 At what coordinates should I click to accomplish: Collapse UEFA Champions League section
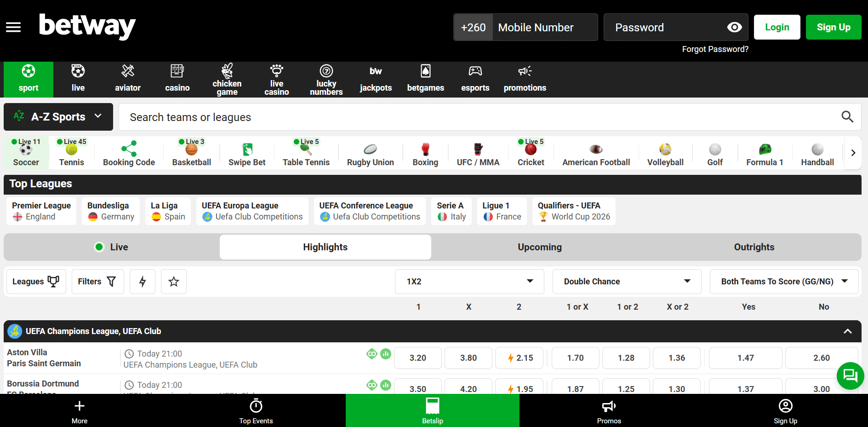click(x=848, y=331)
